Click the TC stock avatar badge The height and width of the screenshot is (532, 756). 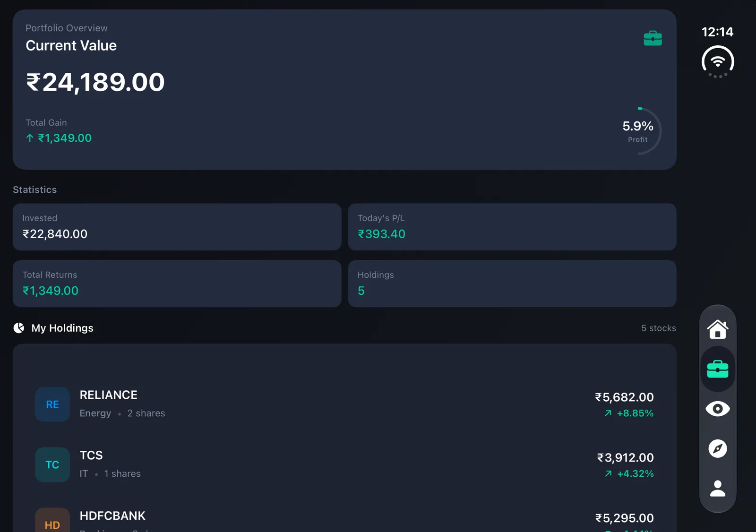point(52,465)
